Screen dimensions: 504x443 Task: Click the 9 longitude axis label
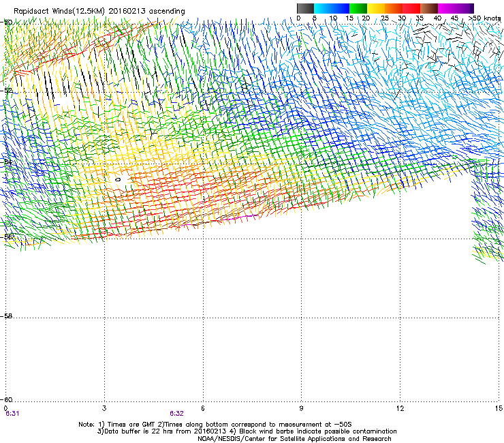coord(301,408)
